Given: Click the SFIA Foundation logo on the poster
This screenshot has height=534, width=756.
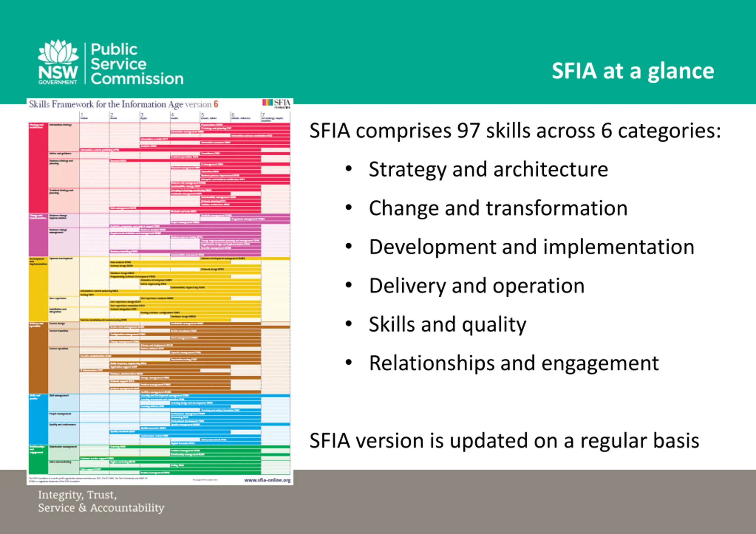Looking at the screenshot, I should pyautogui.click(x=276, y=103).
